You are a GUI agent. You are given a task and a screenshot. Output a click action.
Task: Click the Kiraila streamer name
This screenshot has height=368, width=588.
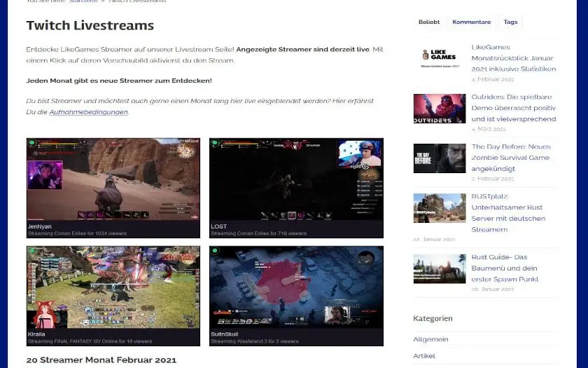[x=36, y=334]
